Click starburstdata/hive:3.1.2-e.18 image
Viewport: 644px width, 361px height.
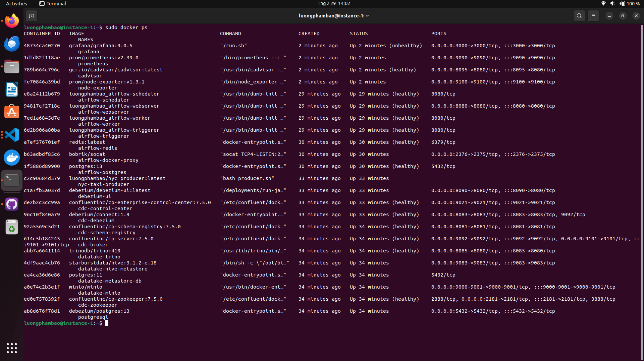click(113, 263)
